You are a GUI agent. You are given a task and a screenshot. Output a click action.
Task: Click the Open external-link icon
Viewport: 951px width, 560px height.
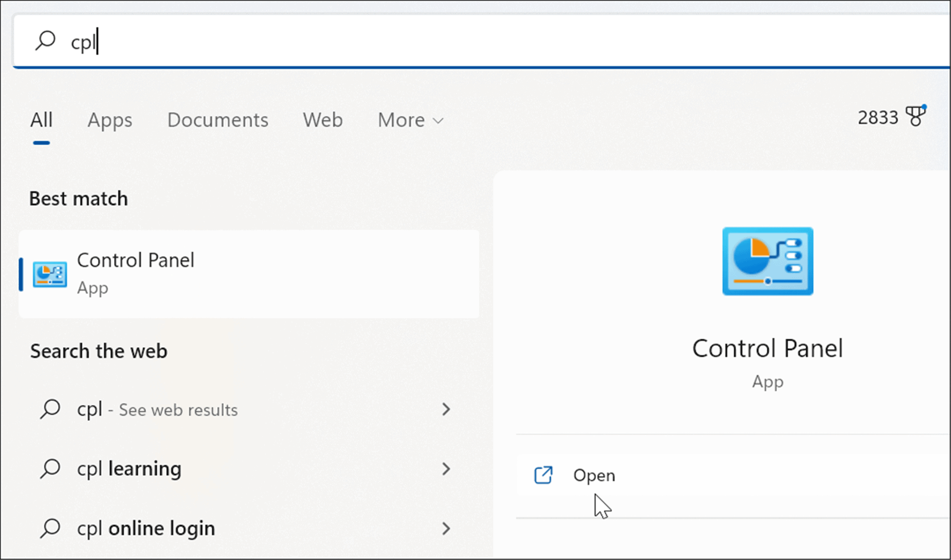point(542,475)
